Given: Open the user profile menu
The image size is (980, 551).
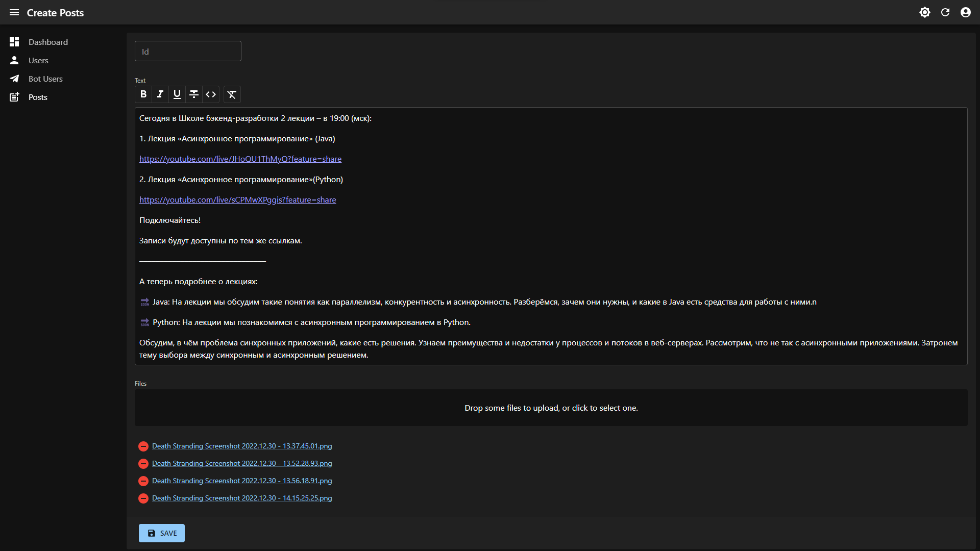Looking at the screenshot, I should (965, 12).
